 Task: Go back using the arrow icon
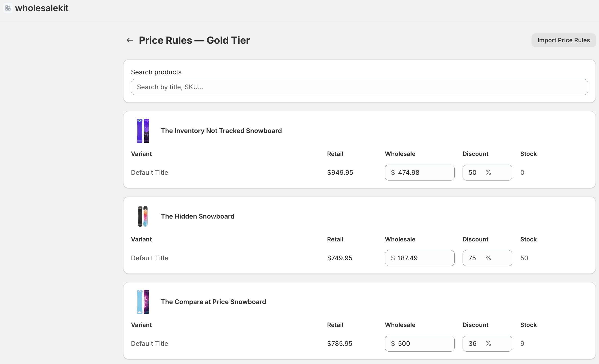pyautogui.click(x=130, y=40)
